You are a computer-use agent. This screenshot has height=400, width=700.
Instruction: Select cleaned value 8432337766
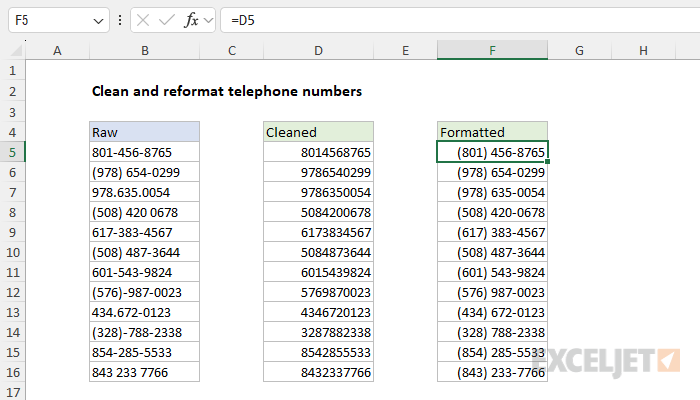coord(318,372)
